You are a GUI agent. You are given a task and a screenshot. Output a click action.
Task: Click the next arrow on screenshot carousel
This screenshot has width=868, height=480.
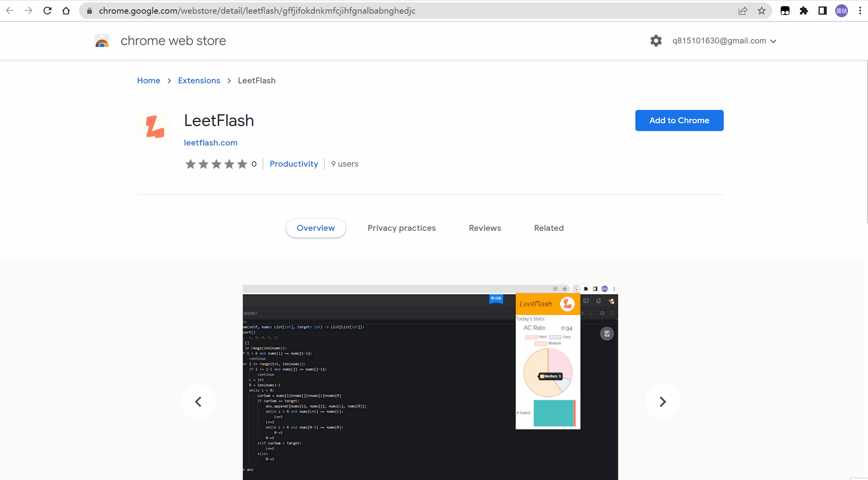[662, 401]
